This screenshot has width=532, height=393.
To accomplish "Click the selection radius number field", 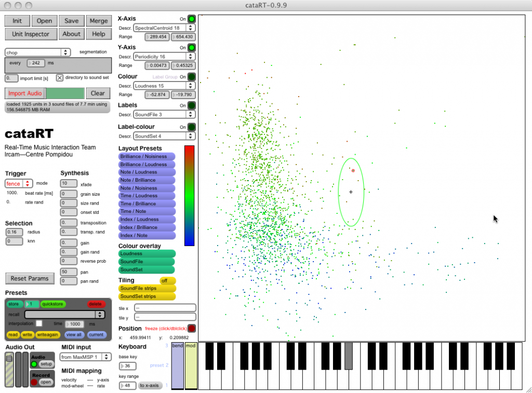I will [x=14, y=232].
